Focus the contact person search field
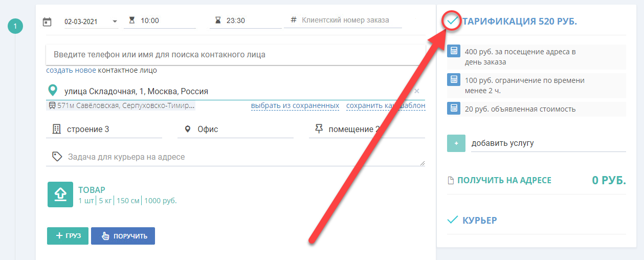 [235, 54]
